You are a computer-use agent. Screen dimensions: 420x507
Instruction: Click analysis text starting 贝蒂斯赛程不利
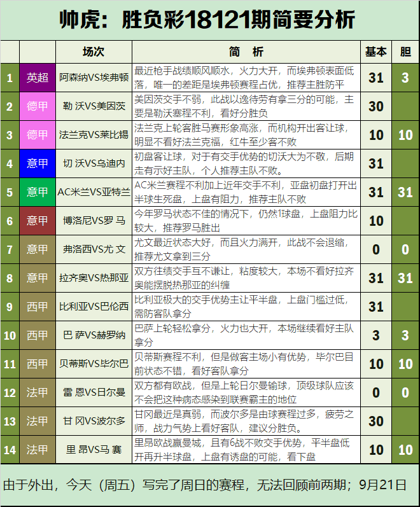(x=244, y=364)
